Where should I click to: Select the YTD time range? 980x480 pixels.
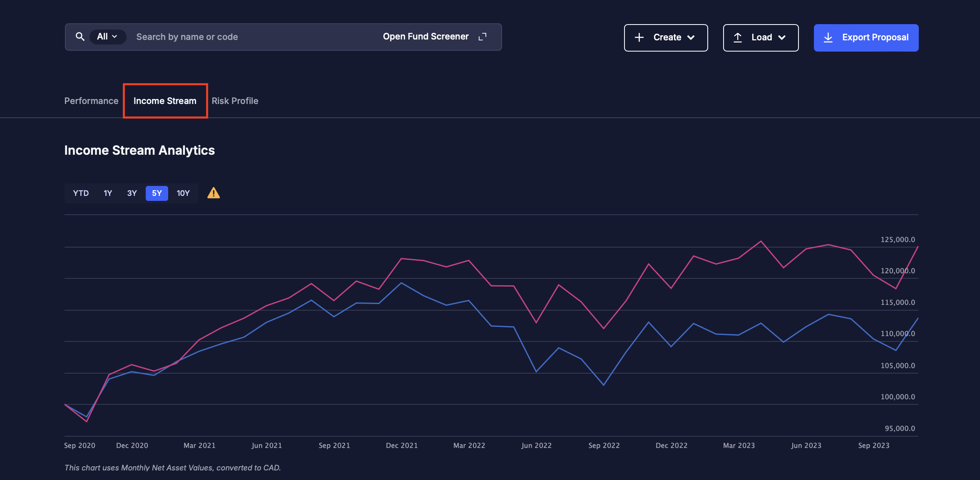(x=81, y=193)
